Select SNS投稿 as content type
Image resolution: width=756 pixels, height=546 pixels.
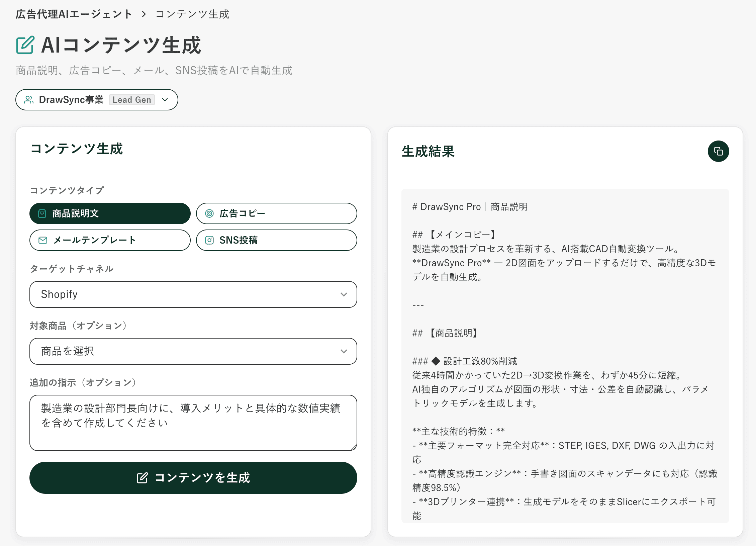(276, 240)
